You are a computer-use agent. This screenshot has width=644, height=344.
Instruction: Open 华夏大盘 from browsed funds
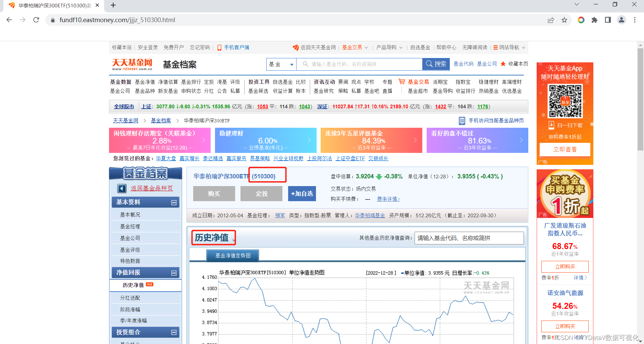point(166,159)
